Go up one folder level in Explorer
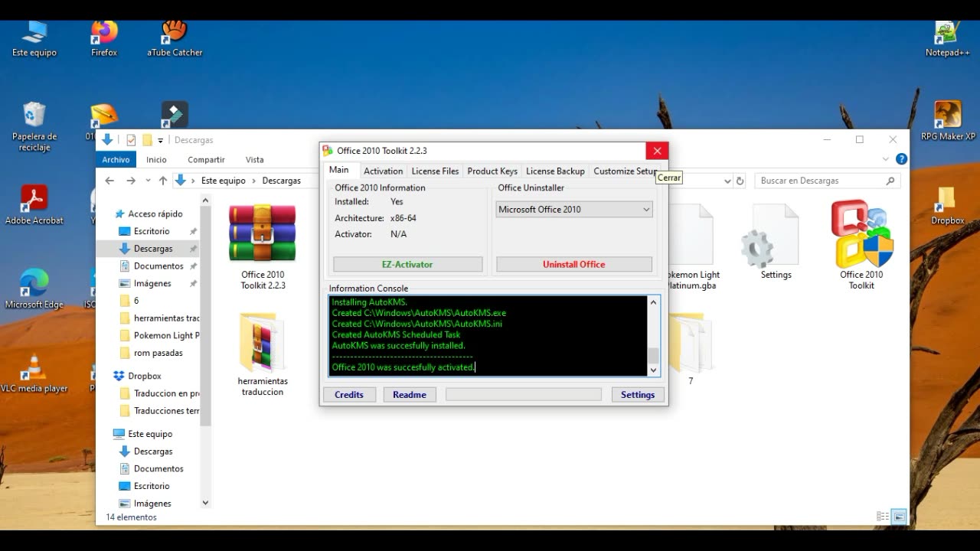 [x=163, y=181]
